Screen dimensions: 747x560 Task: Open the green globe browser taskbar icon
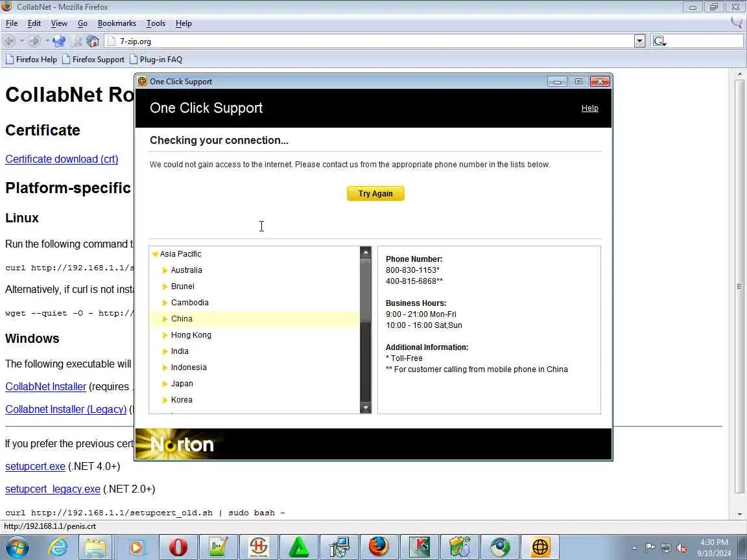500,547
